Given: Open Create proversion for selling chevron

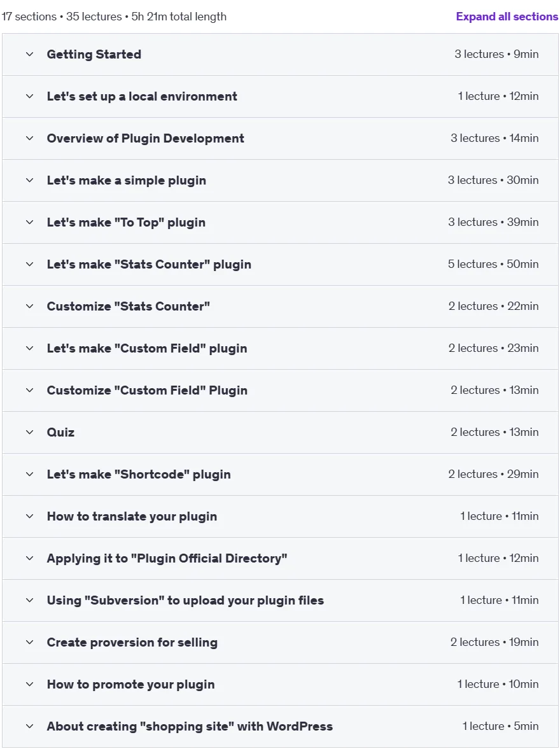Looking at the screenshot, I should point(30,643).
